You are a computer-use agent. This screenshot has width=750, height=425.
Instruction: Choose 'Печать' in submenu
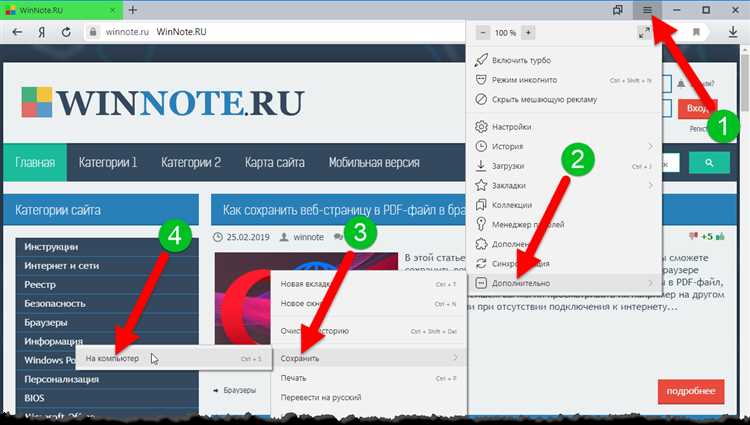tap(368, 378)
